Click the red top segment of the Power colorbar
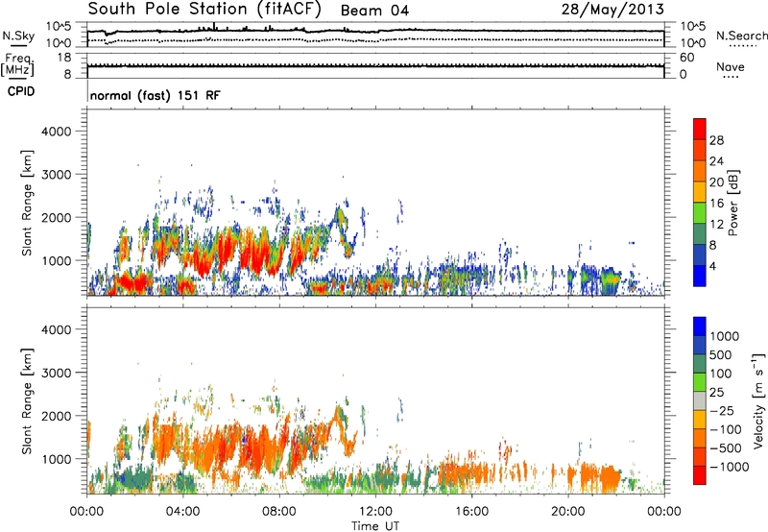The width and height of the screenshot is (768, 532). [700, 129]
